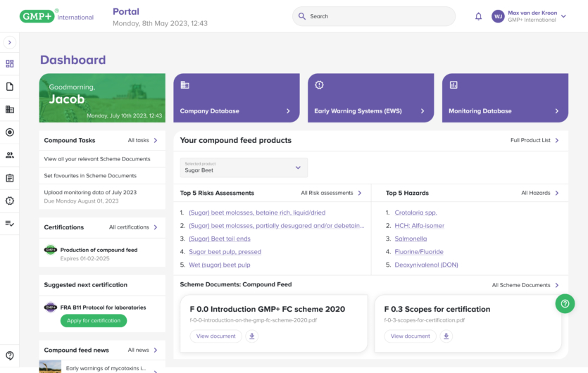Open the Monitoring Database card
This screenshot has height=373, width=588.
point(505,98)
